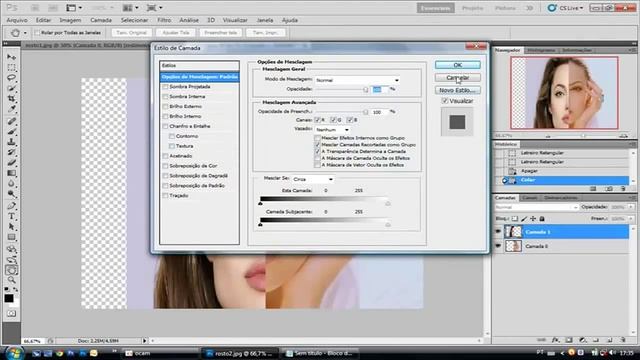
Task: Select the Path Selection tool
Action: click(x=11, y=227)
